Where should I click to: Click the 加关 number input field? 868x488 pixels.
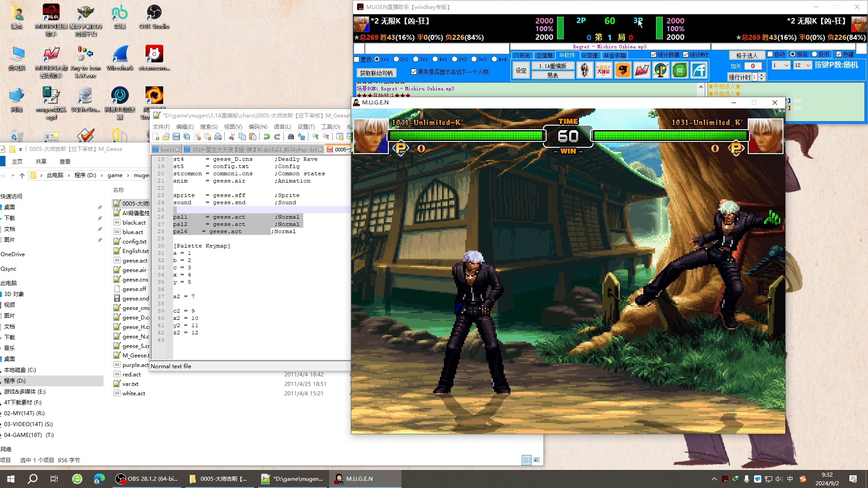tap(753, 66)
